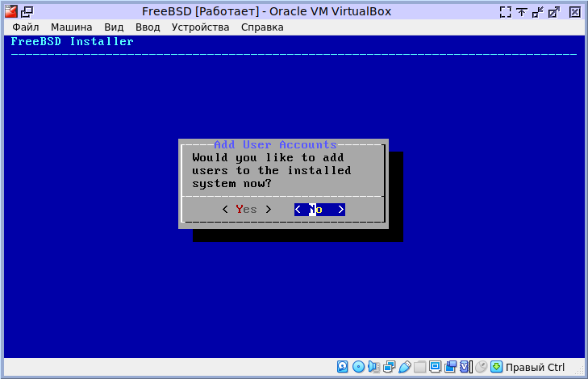Open the shared folders status icon
Screen dimensions: 588x379
click(x=419, y=367)
